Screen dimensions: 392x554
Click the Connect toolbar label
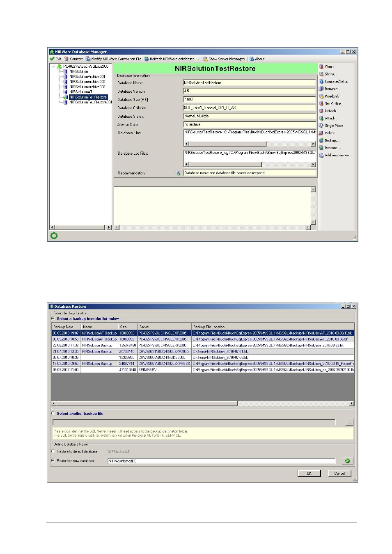[76, 59]
